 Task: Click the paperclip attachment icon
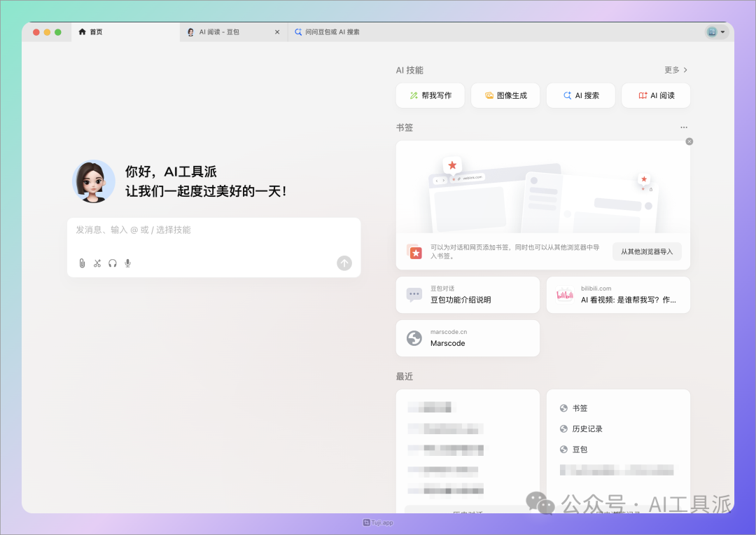point(82,263)
